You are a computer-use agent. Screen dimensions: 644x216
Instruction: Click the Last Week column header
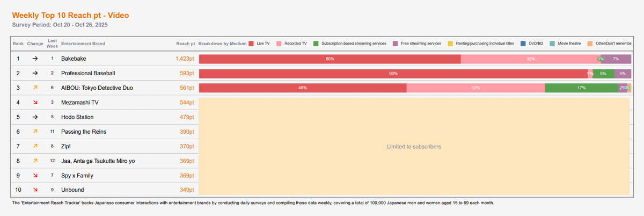click(x=53, y=43)
